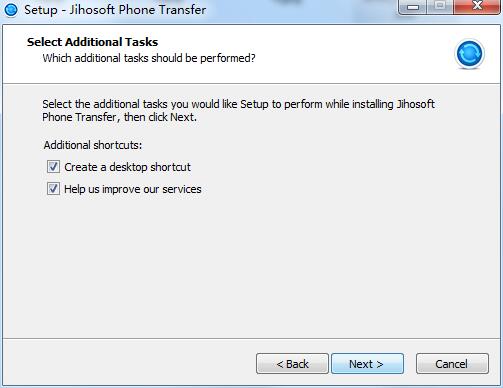Image resolution: width=503 pixels, height=388 pixels.
Task: Click the empty grey area below the checkboxes
Action: click(x=252, y=267)
